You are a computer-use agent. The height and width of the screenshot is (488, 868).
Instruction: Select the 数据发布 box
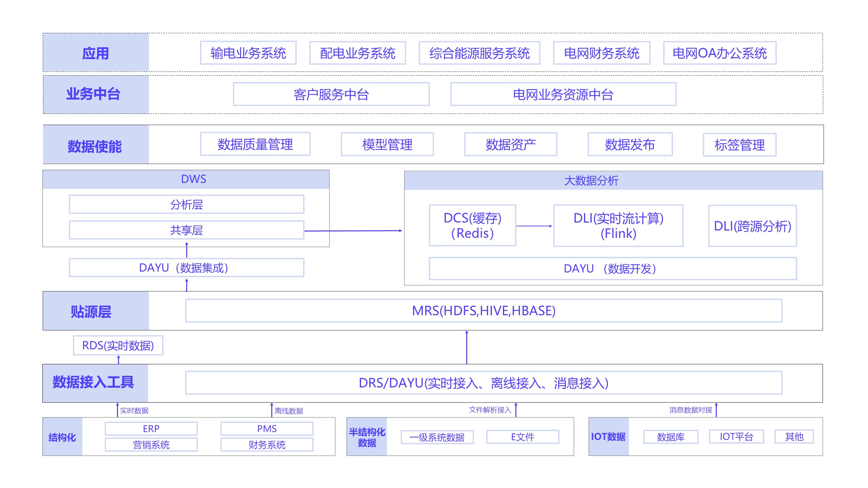point(630,144)
